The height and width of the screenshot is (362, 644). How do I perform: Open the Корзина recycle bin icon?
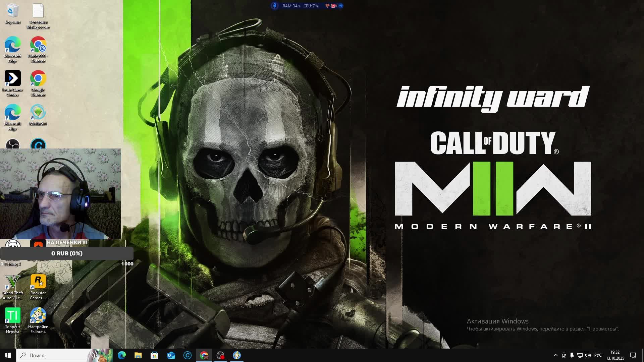(x=12, y=12)
